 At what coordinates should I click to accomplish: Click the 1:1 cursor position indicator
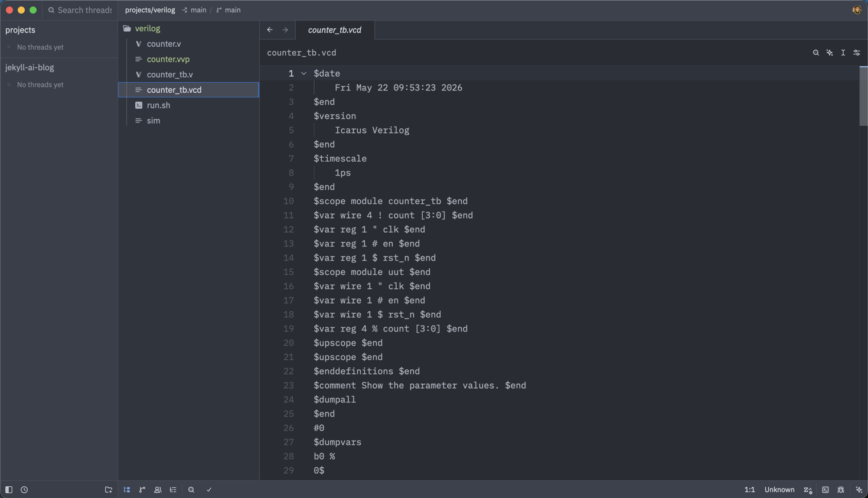[749, 490]
